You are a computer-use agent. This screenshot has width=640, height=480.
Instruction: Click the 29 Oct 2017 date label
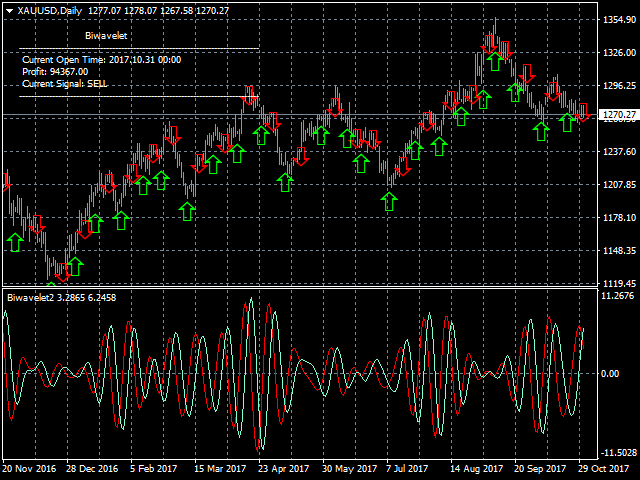click(x=603, y=469)
